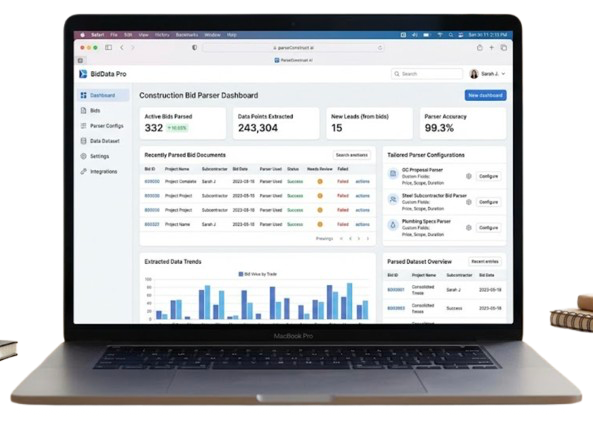Click the Parser Configs sidebar icon
The image size is (593, 421).
pos(84,126)
